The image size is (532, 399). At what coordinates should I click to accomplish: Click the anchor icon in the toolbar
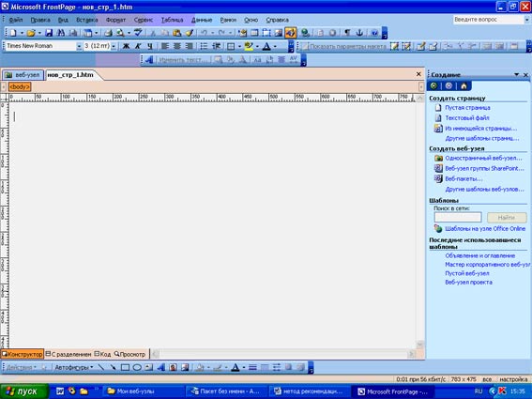pyautogui.click(x=359, y=33)
